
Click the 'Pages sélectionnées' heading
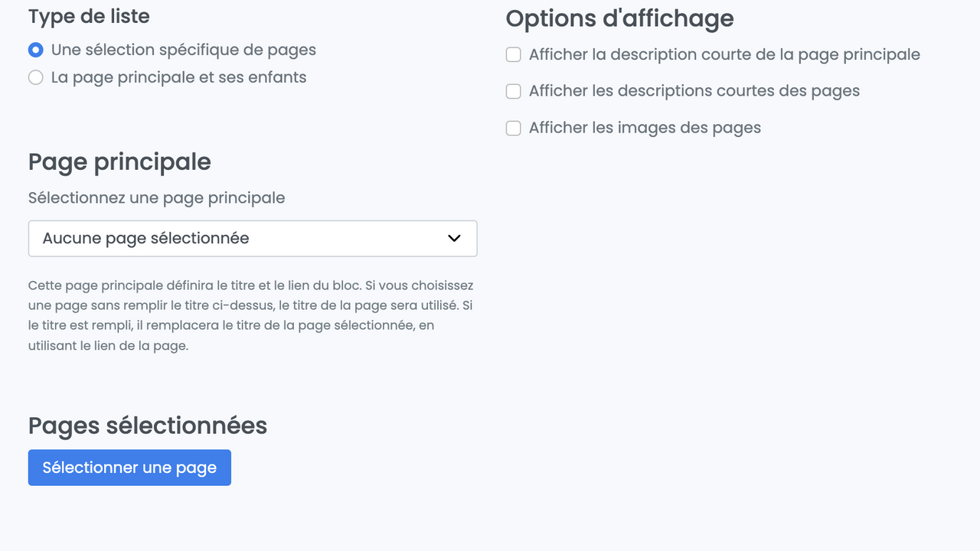(x=148, y=425)
